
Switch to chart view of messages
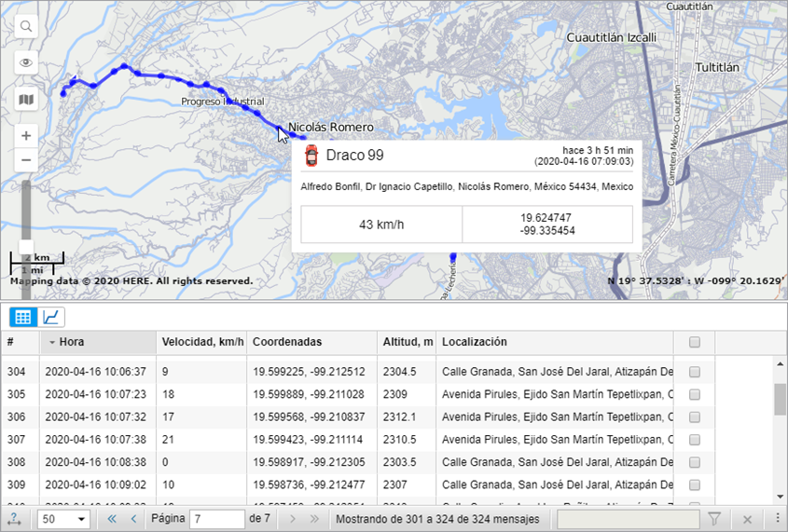(51, 317)
